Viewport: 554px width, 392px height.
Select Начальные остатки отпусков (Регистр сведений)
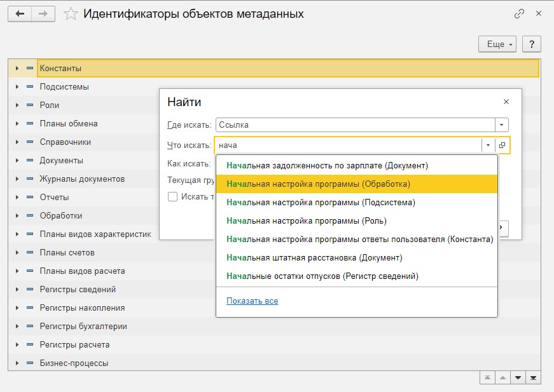356,276
